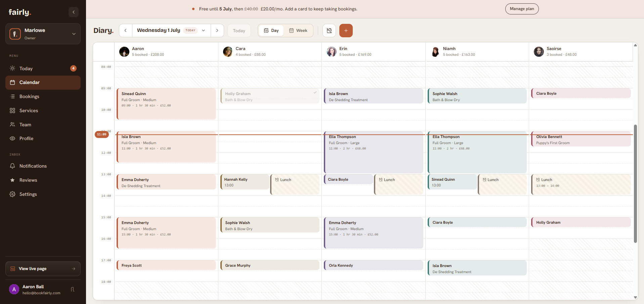Click Aaron Ball's purple avatar
The width and height of the screenshot is (644, 304).
coord(14,289)
